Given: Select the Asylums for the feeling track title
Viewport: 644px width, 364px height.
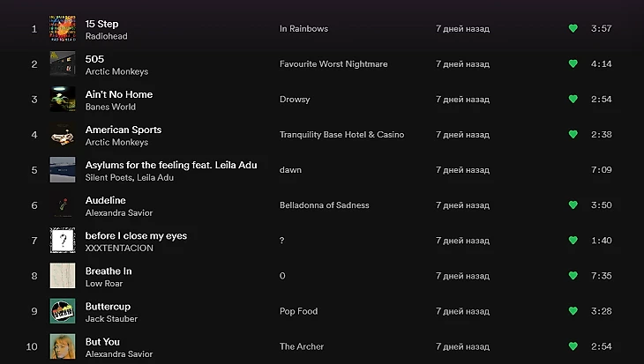Looking at the screenshot, I should pos(170,165).
